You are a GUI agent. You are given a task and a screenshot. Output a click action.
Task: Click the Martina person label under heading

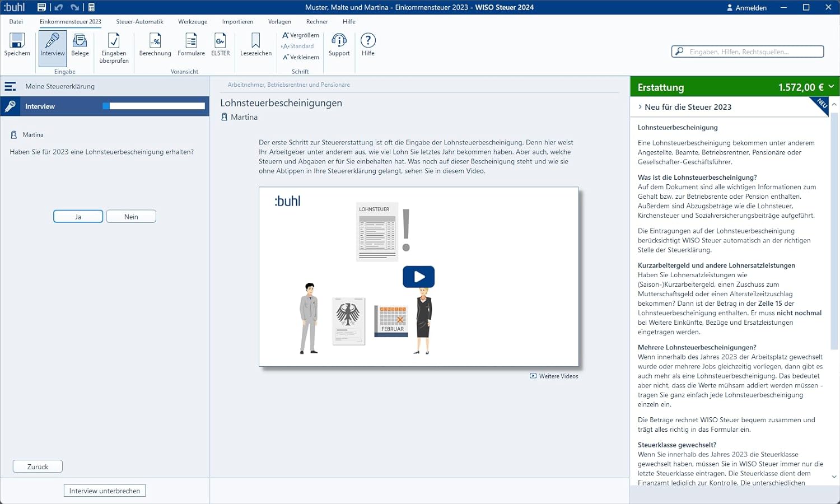[244, 117]
